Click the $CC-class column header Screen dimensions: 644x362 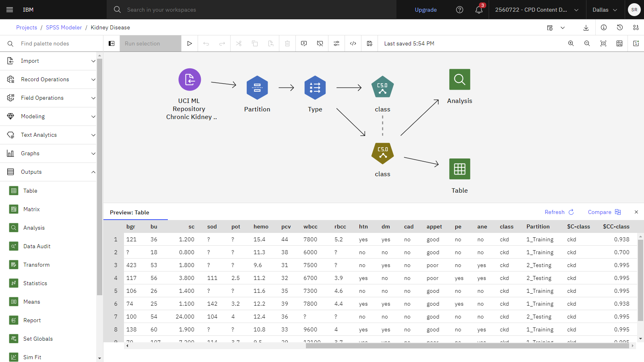point(616,226)
